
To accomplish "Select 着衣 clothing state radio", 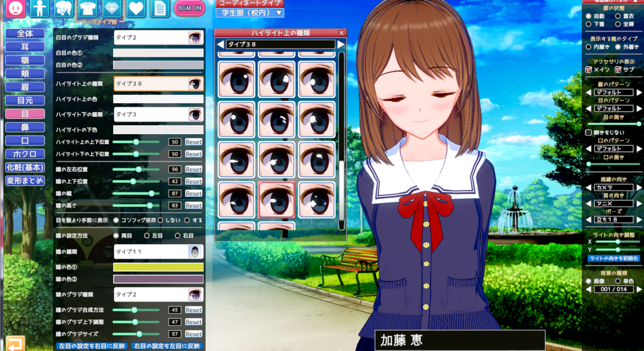I will (618, 16).
